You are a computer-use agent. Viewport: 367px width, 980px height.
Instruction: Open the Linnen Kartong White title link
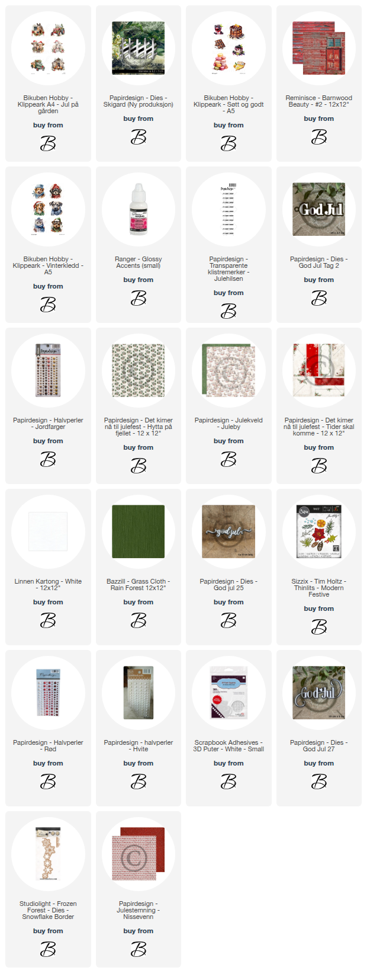[x=48, y=585]
